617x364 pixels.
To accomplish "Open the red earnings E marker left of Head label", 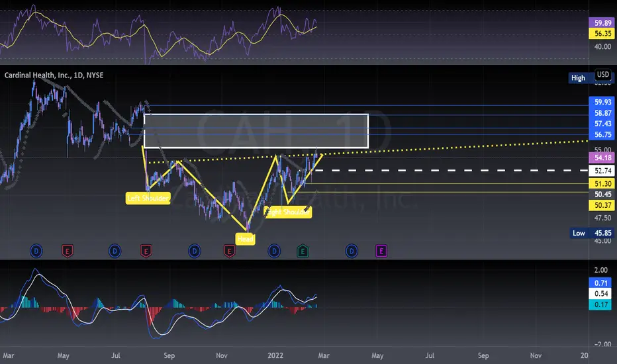I will (230, 251).
